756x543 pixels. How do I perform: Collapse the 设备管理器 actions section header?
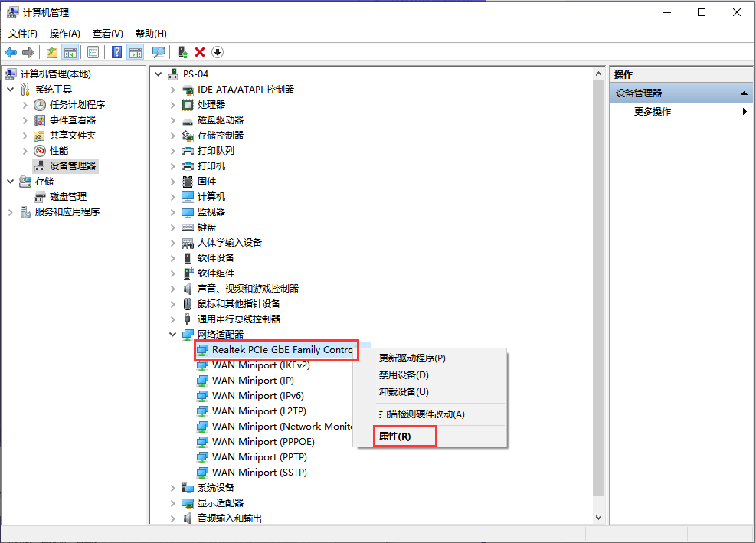[x=744, y=93]
